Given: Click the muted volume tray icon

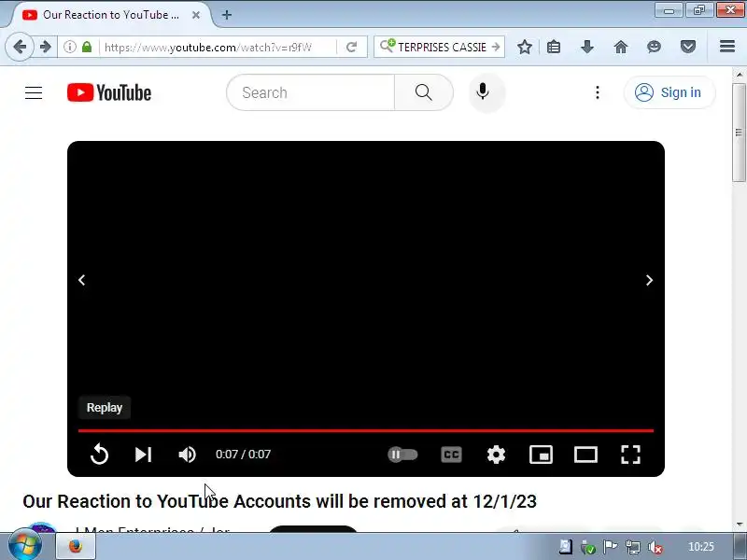Looking at the screenshot, I should pos(656,547).
